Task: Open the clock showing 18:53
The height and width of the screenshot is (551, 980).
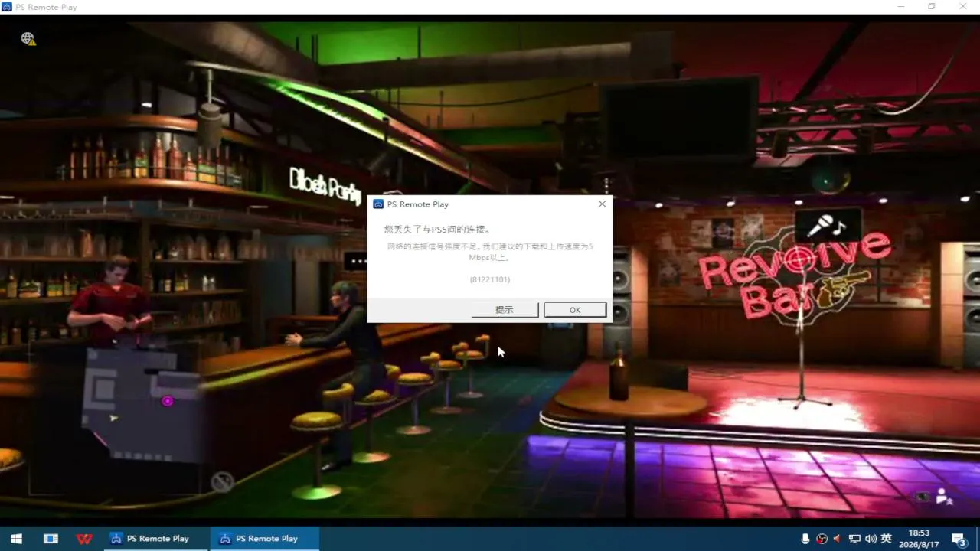Action: coord(919,539)
